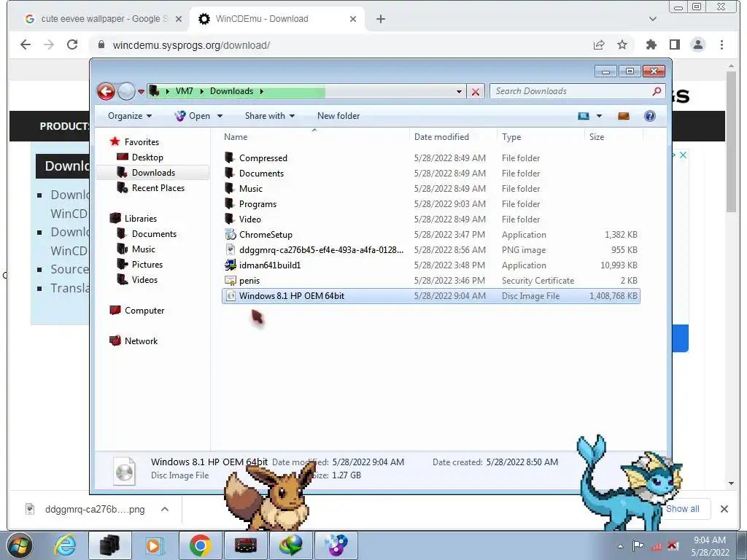Click the Chrome taskbar icon
The width and height of the screenshot is (747, 560).
(x=200, y=545)
